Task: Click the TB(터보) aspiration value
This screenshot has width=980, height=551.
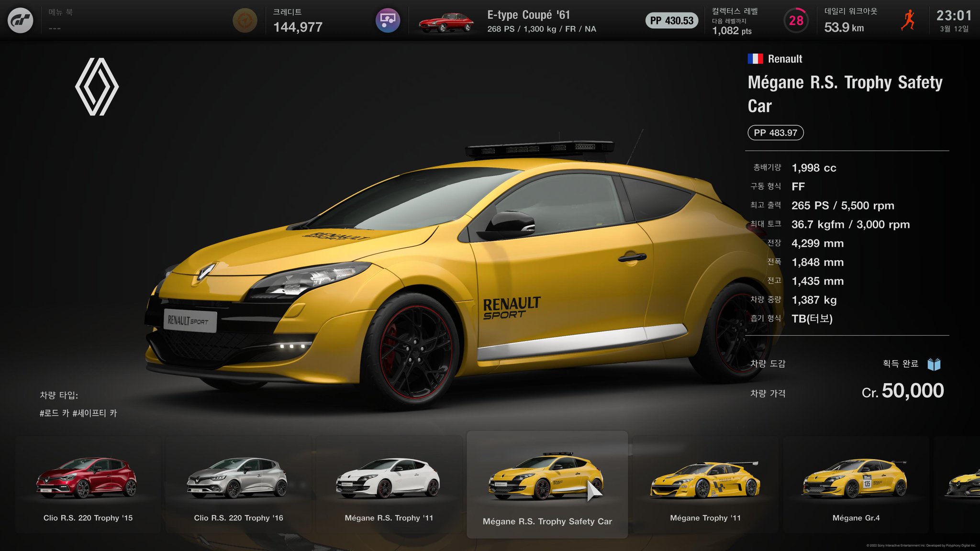Action: pyautogui.click(x=812, y=319)
